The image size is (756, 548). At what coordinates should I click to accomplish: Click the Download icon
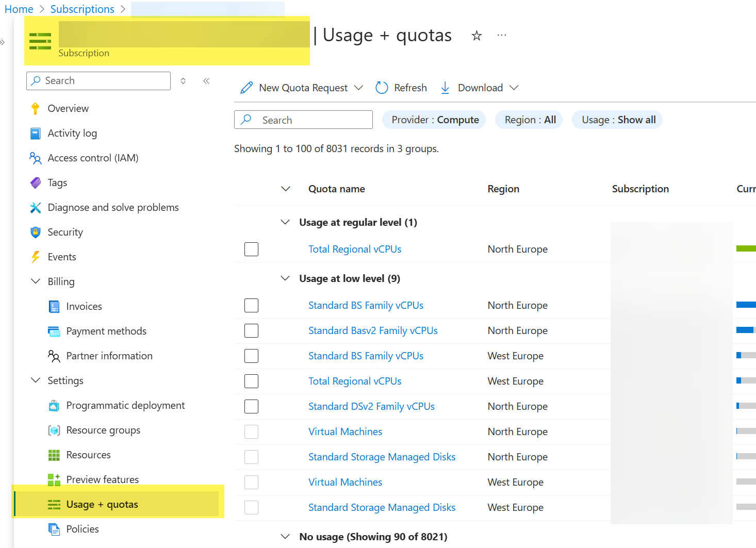(x=445, y=87)
